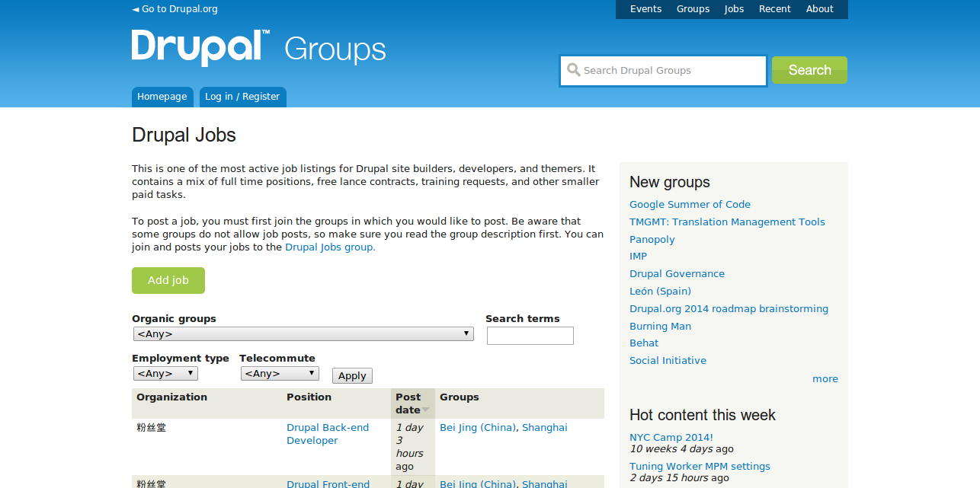Click the Drupal Jobs page heading
This screenshot has width=980, height=488.
point(184,136)
